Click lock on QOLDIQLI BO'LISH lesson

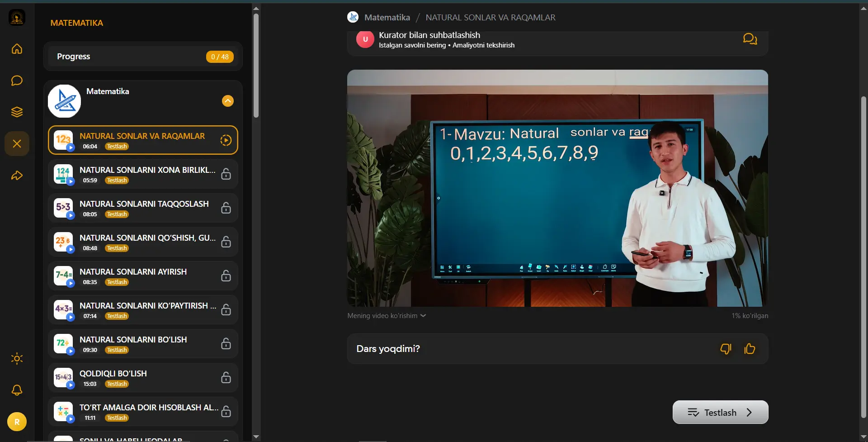coord(226,378)
